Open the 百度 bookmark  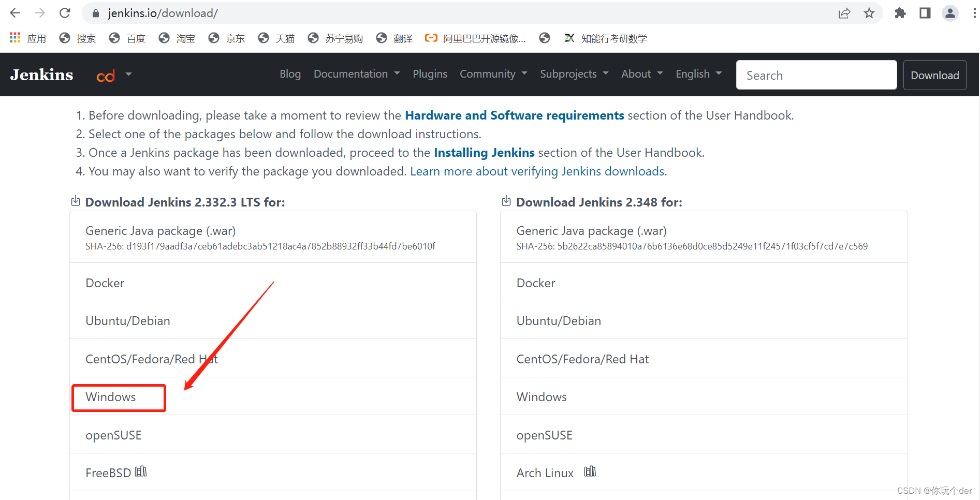pos(127,38)
